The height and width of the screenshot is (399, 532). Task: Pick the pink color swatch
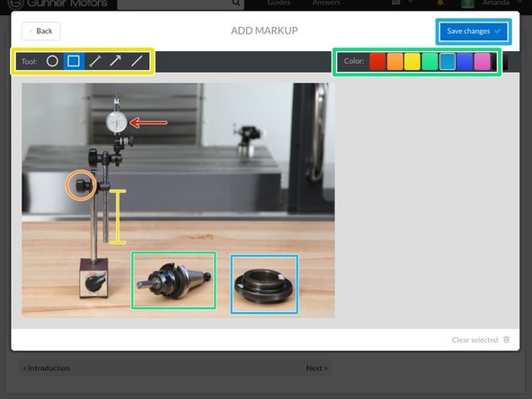coord(482,61)
